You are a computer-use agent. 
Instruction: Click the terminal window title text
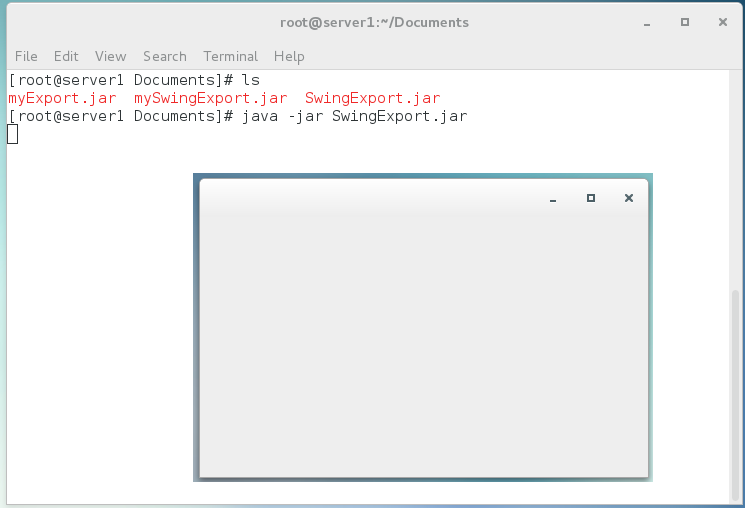coord(374,22)
